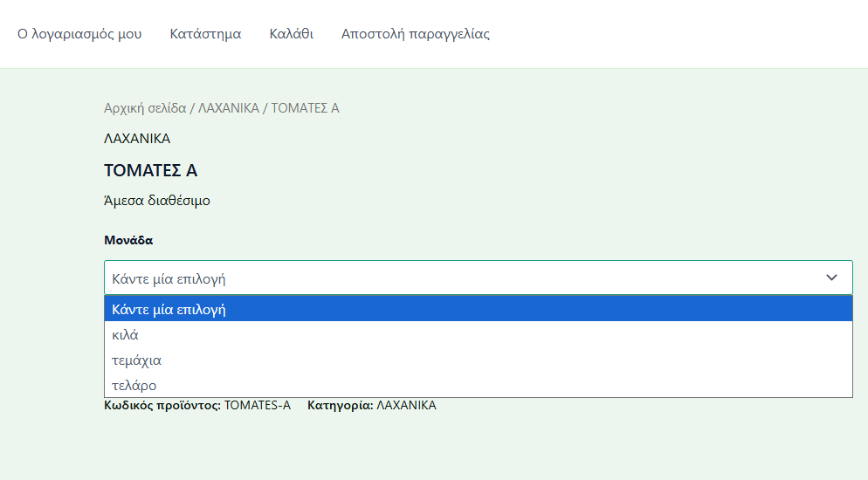Image resolution: width=868 pixels, height=480 pixels.
Task: Click ΛΑΧΑΝΙΚΑ in the breadcrumb trail
Action: pyautogui.click(x=229, y=108)
